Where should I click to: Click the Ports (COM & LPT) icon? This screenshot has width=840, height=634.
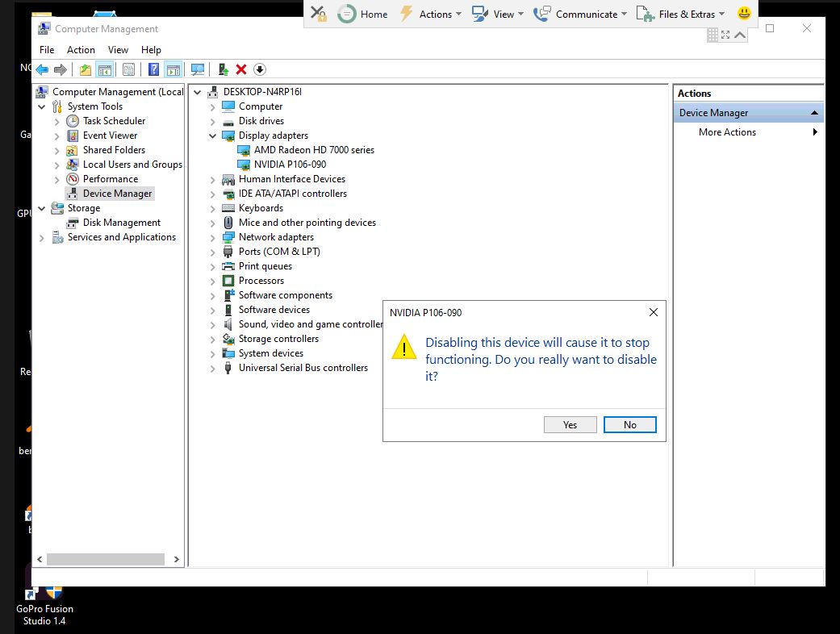(x=228, y=252)
